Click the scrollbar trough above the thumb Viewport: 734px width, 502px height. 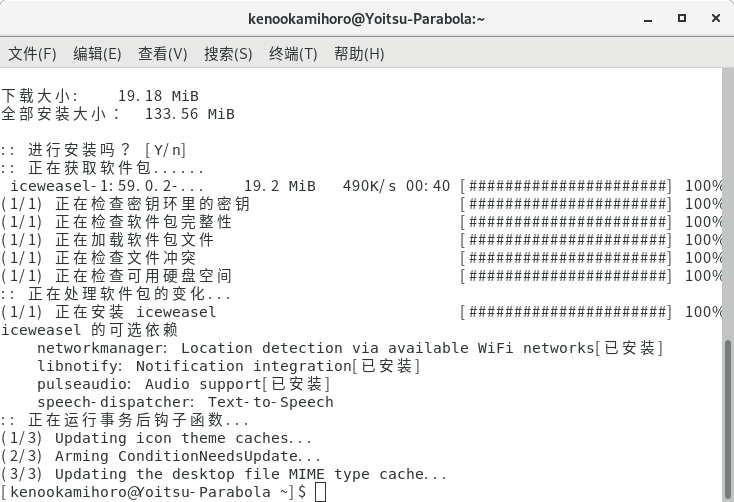pos(728,200)
